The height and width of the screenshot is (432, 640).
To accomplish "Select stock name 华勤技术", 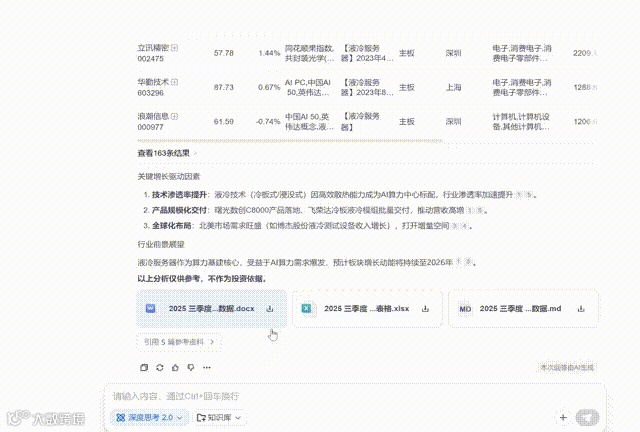I will [153, 82].
